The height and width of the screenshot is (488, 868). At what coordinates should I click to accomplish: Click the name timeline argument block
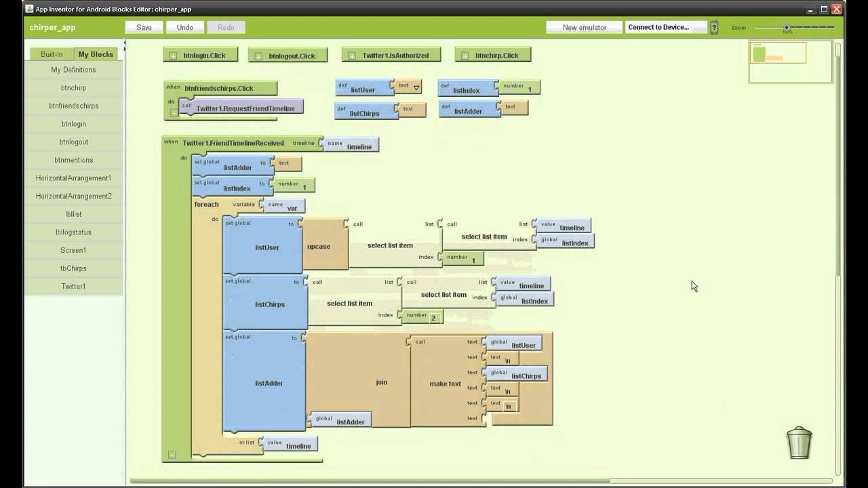point(351,145)
